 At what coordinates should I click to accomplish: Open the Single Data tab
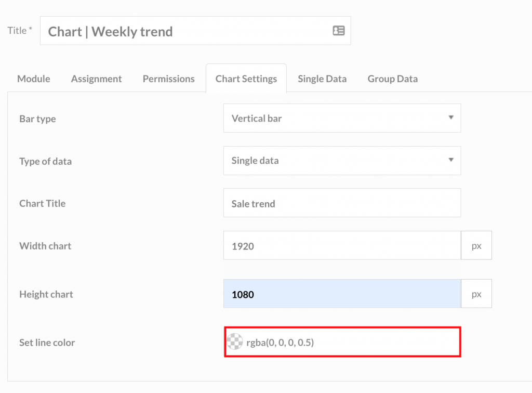(322, 78)
